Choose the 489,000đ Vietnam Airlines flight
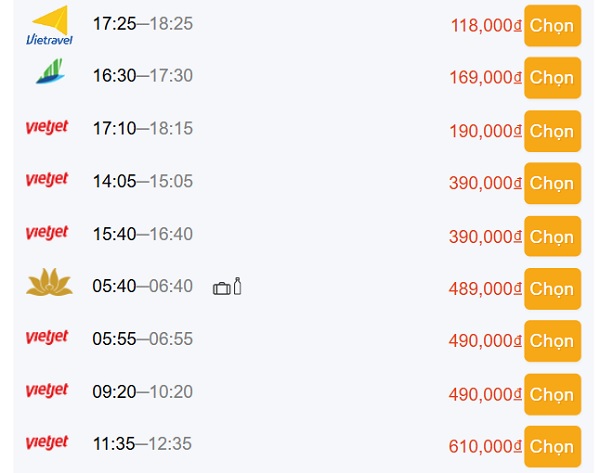The width and height of the screenshot is (600, 473). pos(552,289)
